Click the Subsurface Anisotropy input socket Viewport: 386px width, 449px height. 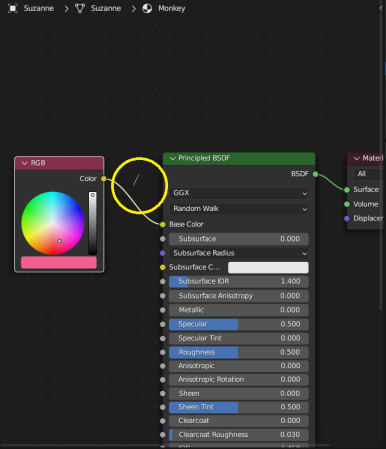click(163, 296)
